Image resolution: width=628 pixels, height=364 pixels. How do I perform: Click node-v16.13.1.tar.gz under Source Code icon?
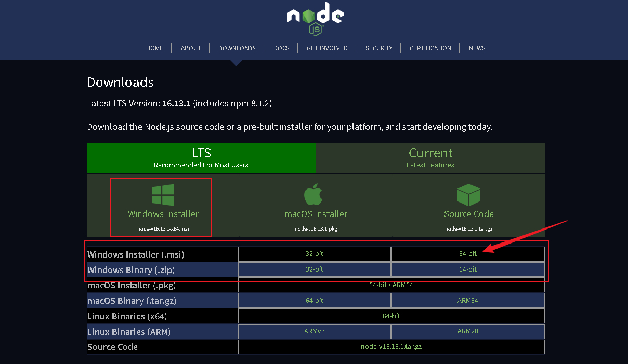[x=468, y=228]
